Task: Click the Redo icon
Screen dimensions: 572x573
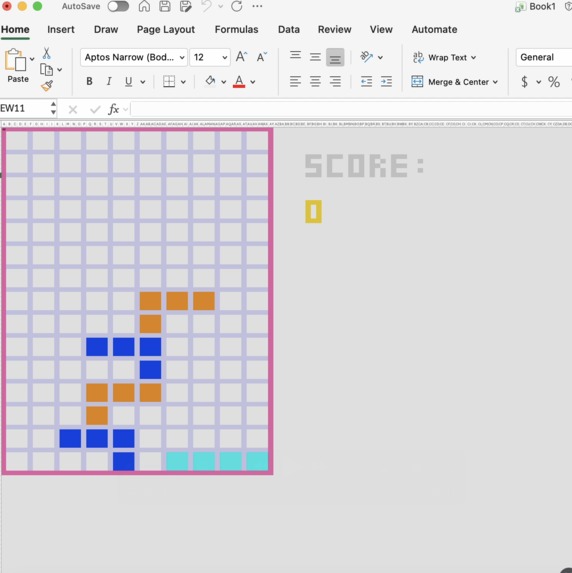Action: click(237, 6)
